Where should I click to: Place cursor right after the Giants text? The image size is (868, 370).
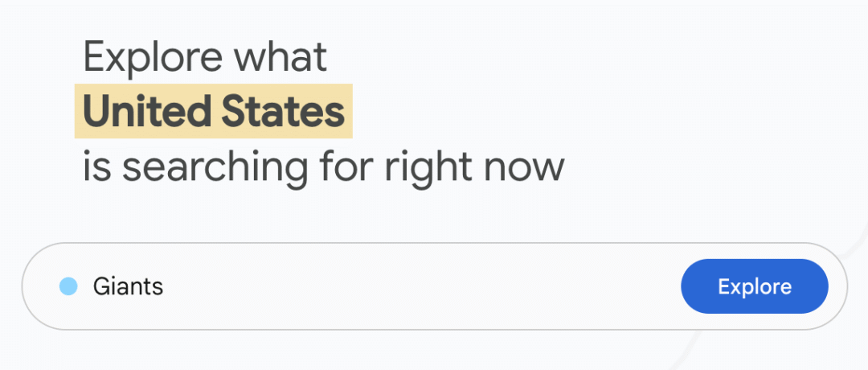(166, 286)
